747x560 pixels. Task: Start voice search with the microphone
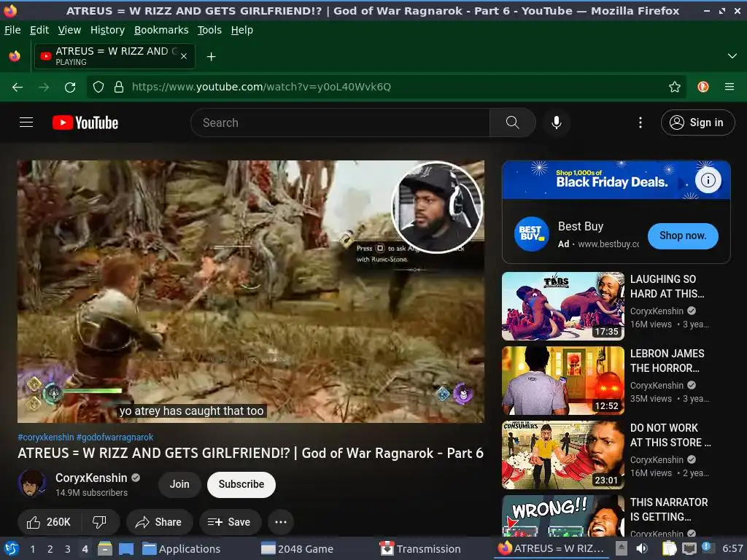556,122
